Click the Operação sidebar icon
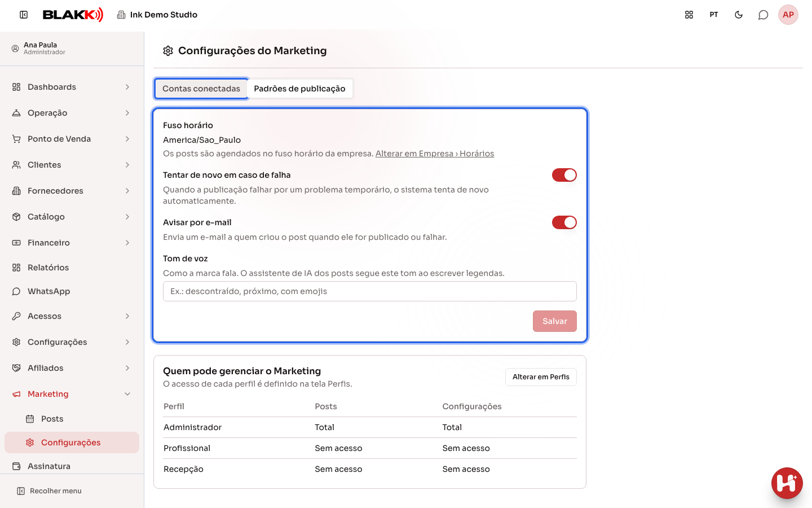The width and height of the screenshot is (812, 508). [x=16, y=113]
